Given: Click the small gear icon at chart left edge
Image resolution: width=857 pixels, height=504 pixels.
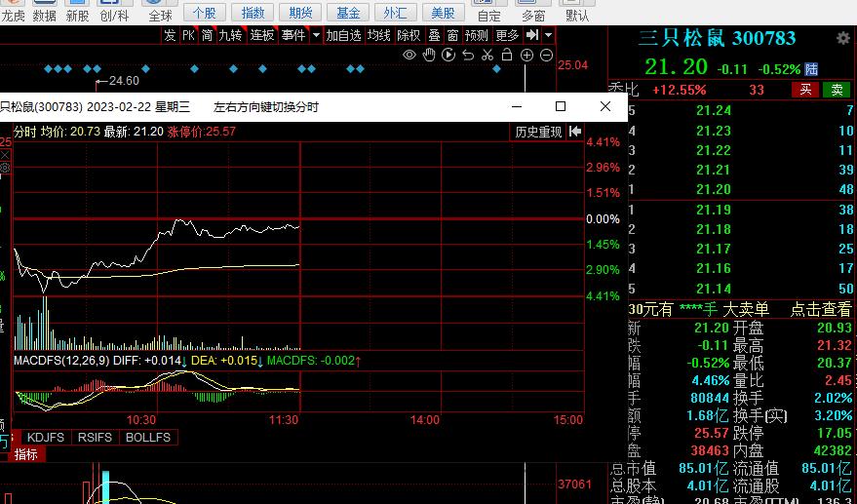Looking at the screenshot, I should click(x=4, y=168).
